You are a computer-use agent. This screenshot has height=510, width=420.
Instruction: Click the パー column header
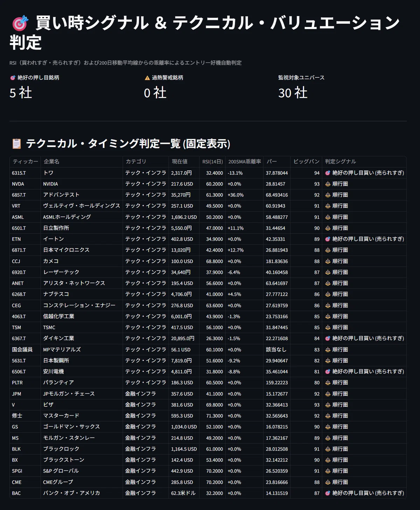click(x=277, y=162)
